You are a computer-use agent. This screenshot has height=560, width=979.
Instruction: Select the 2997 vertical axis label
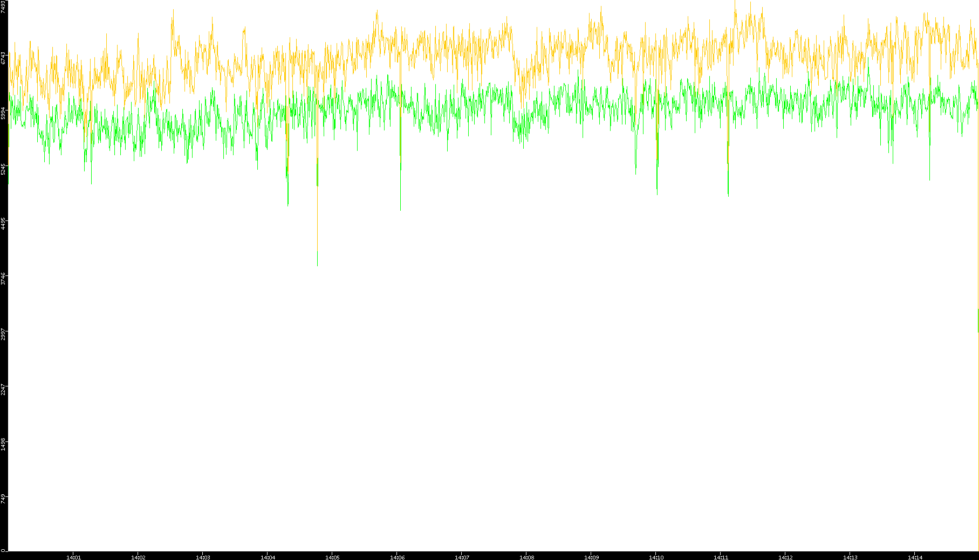[4, 333]
